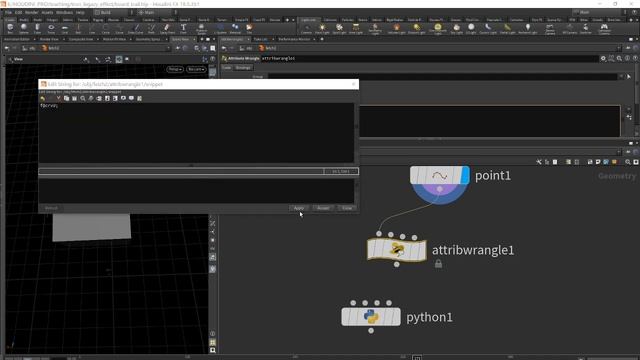The width and height of the screenshot is (640, 360).
Task: Click the undo arrow in string editor toolbar
Action: [x=42, y=98]
